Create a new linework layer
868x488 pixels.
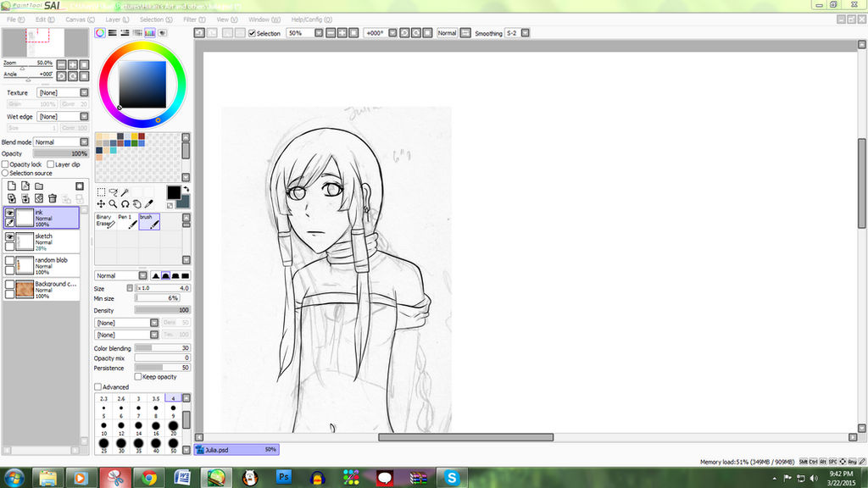[25, 186]
